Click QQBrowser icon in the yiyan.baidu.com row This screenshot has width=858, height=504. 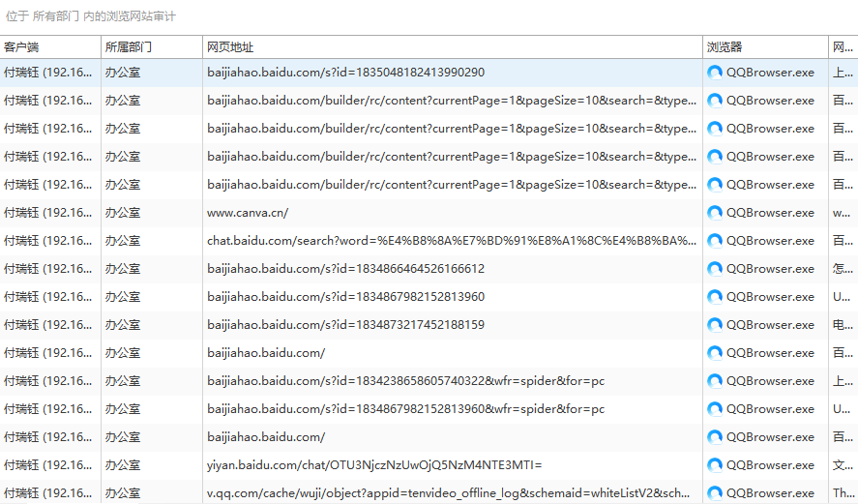coord(715,465)
